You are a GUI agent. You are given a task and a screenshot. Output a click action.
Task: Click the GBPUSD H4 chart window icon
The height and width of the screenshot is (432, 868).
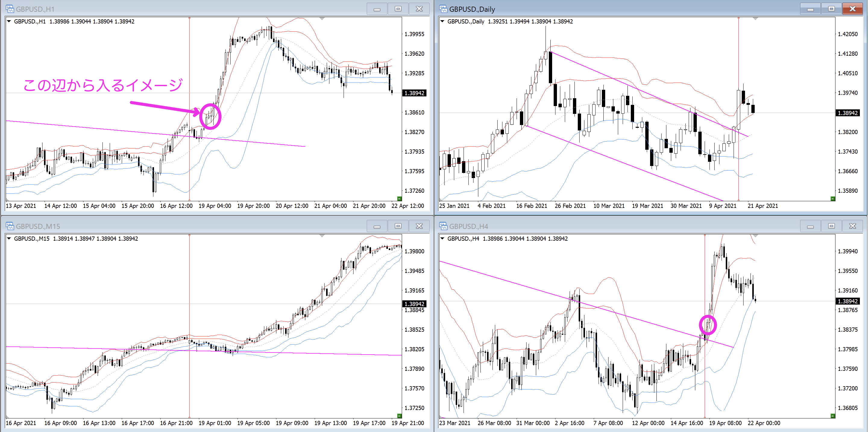pos(443,226)
